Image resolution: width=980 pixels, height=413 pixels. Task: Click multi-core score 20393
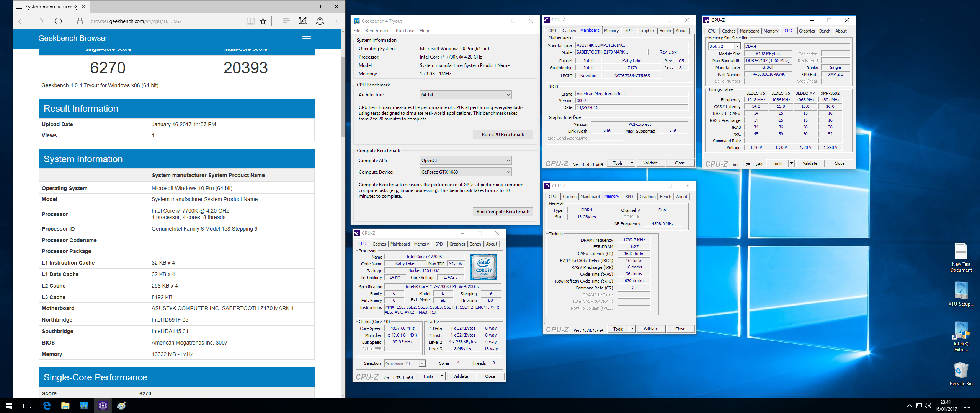click(246, 68)
